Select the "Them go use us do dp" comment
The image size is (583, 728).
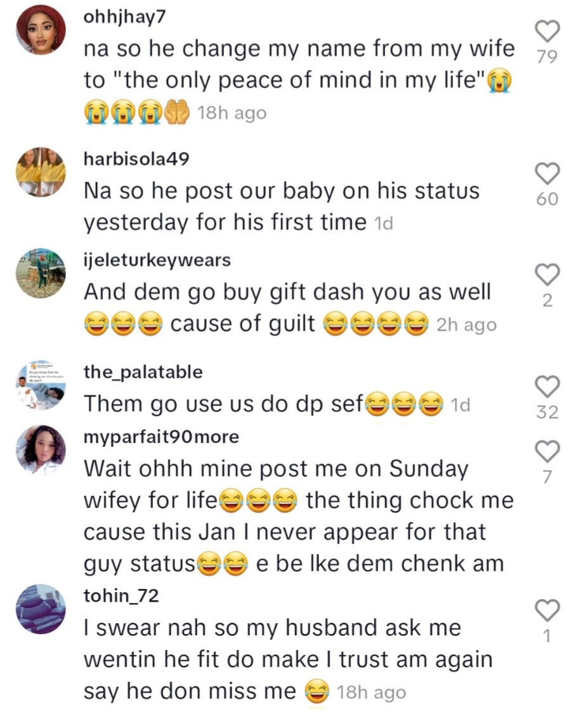[x=222, y=403]
